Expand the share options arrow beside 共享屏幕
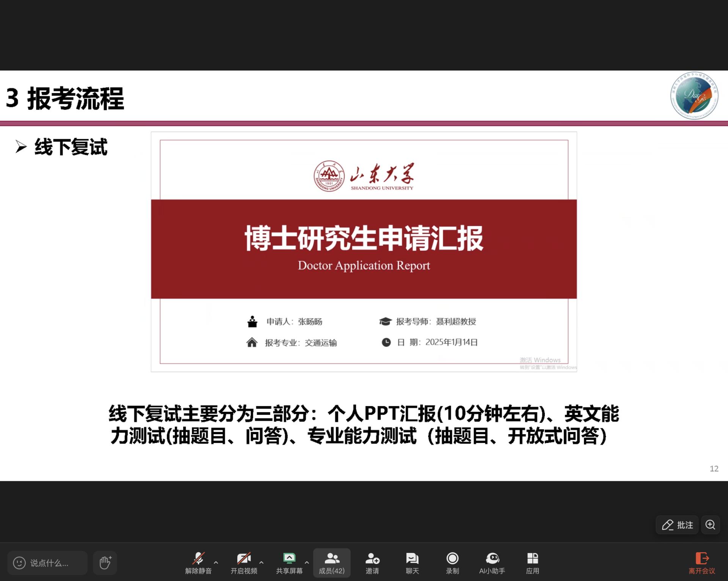This screenshot has width=728, height=581. [x=307, y=562]
